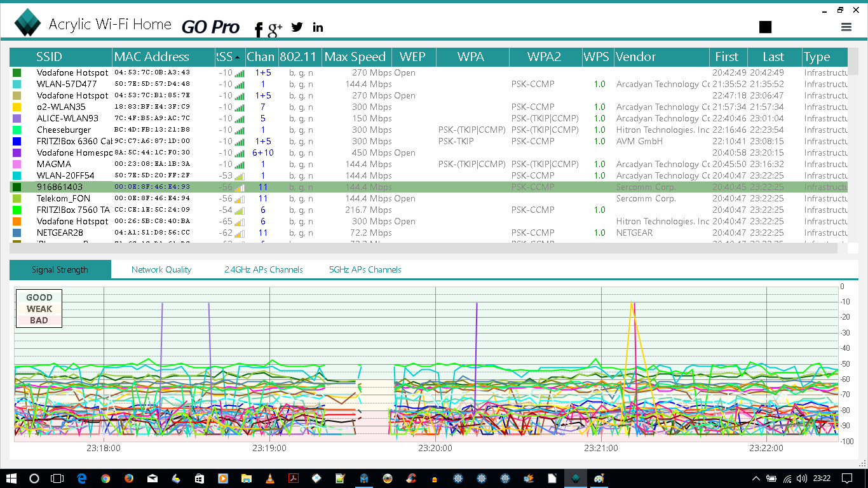Select the FRITZ!Box 6360 Cable network
This screenshot has height=488, width=868.
click(x=429, y=141)
